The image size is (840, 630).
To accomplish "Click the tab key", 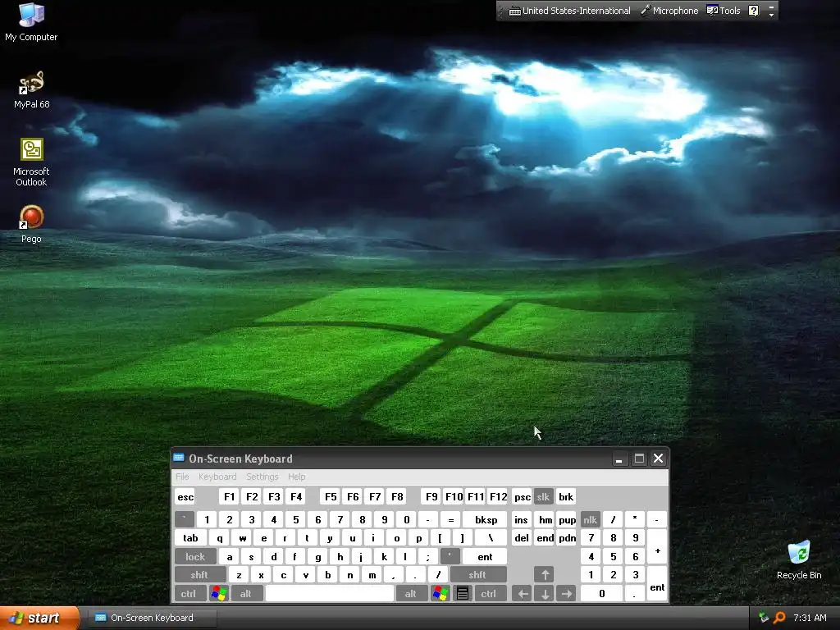I will coord(190,538).
